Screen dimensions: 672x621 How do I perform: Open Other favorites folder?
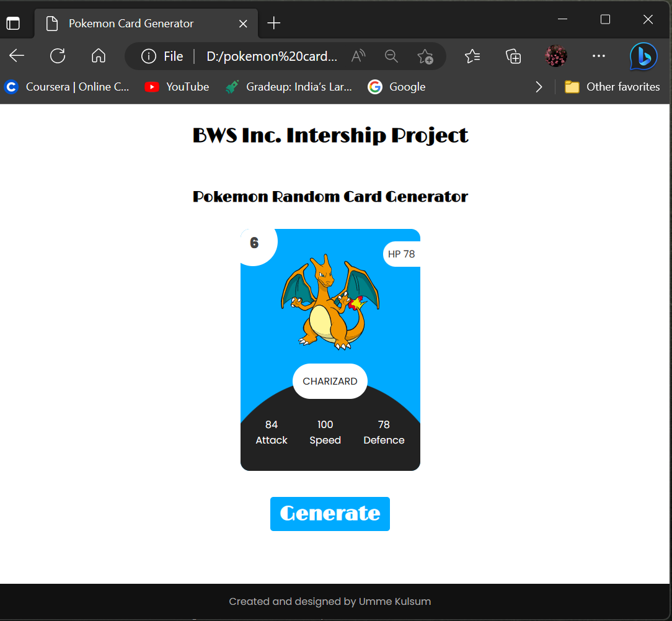612,87
